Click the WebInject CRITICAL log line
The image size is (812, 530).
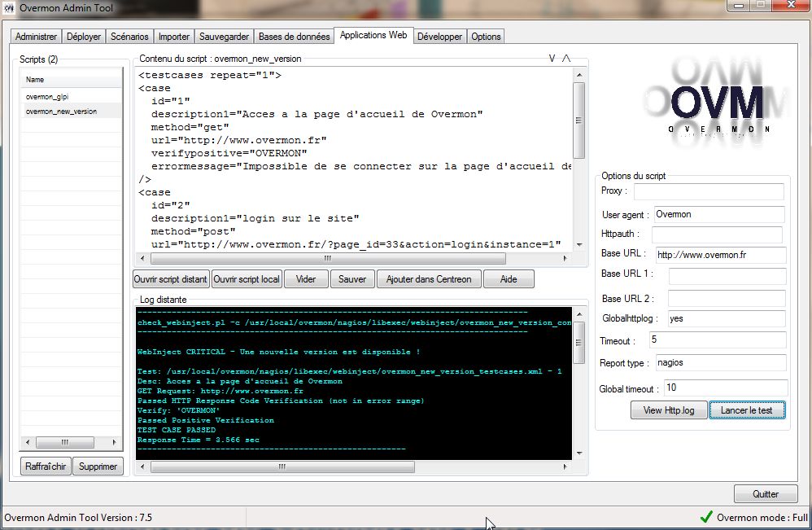pos(278,352)
